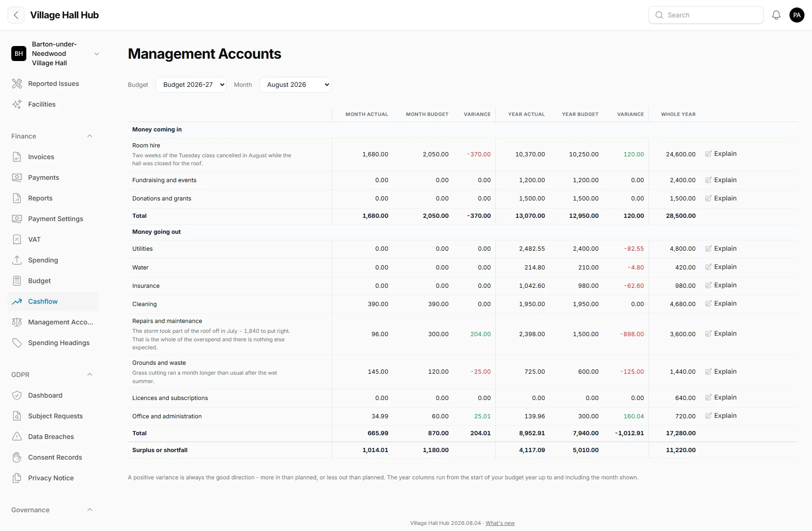This screenshot has height=531, width=812.
Task: Click the Spending upload icon
Action: point(17,260)
